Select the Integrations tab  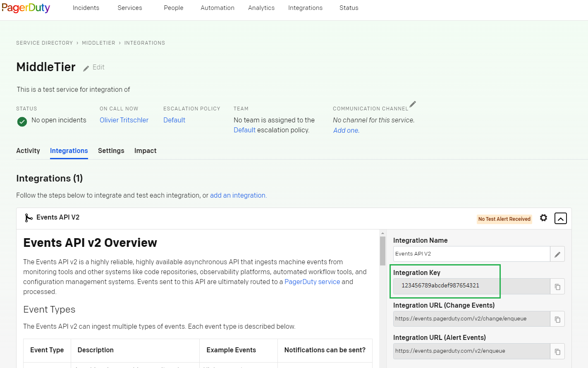click(69, 151)
